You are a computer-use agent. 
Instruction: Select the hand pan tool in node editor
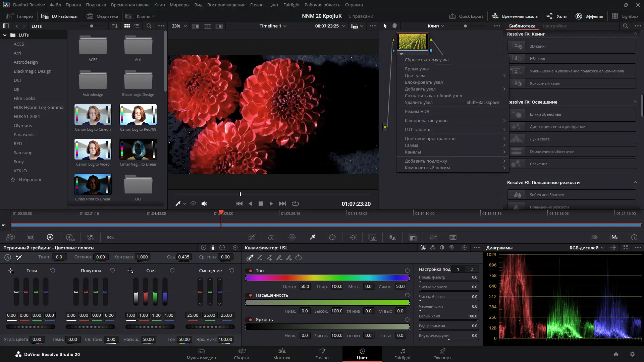click(x=395, y=26)
